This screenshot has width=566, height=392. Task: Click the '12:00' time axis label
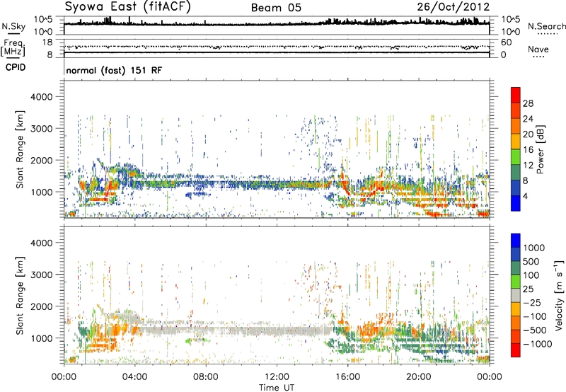[277, 377]
